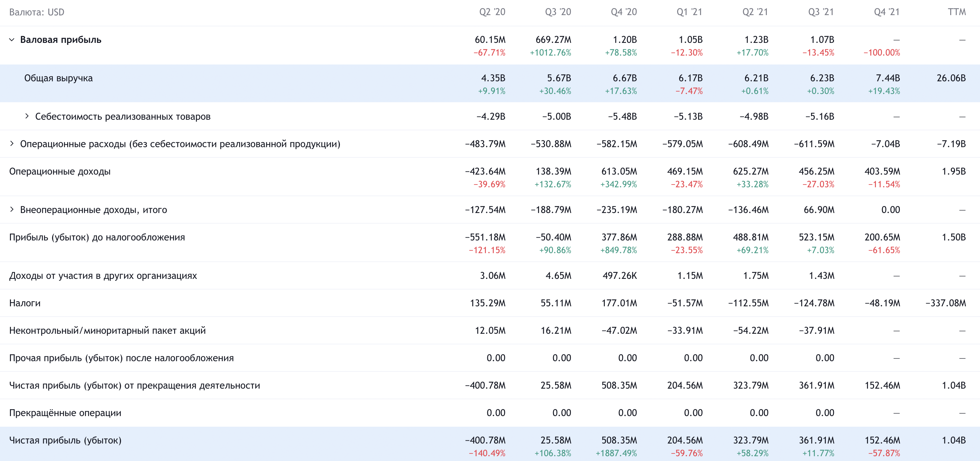This screenshot has height=461, width=980.
Task: Click net income change −57.87%
Action: (884, 453)
